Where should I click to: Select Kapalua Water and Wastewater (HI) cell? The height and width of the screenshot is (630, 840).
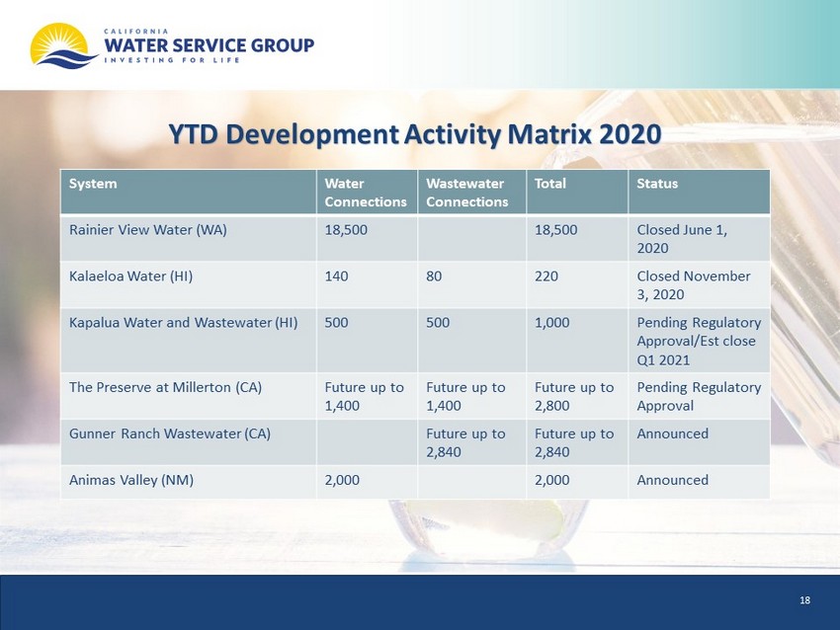tap(189, 341)
